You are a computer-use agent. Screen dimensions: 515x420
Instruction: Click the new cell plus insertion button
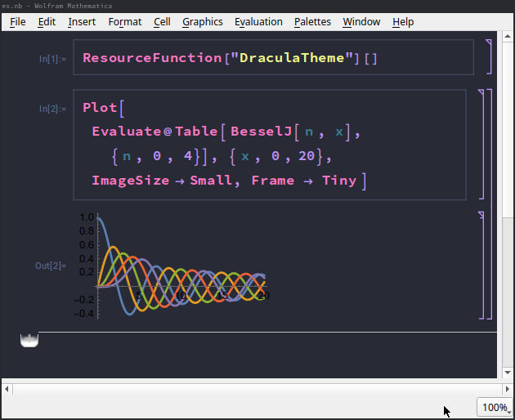click(29, 340)
